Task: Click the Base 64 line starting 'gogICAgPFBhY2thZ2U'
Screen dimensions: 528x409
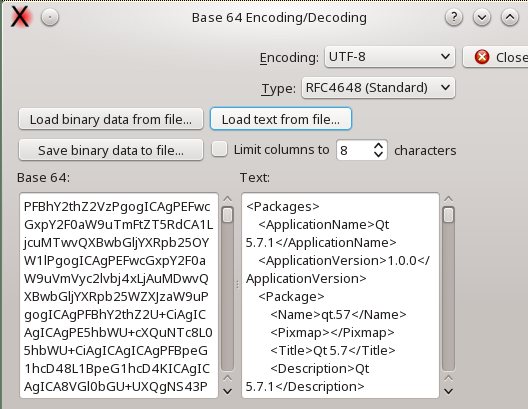Action: click(115, 314)
